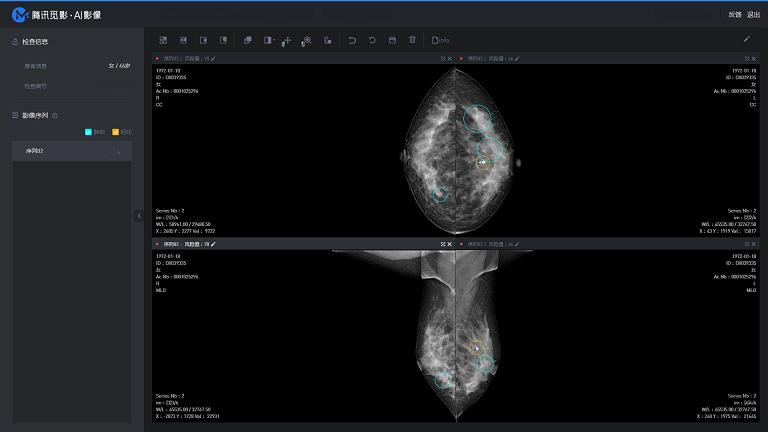Click the pencil edit icon at toolbar right
This screenshot has height=432, width=768.
tap(746, 39)
